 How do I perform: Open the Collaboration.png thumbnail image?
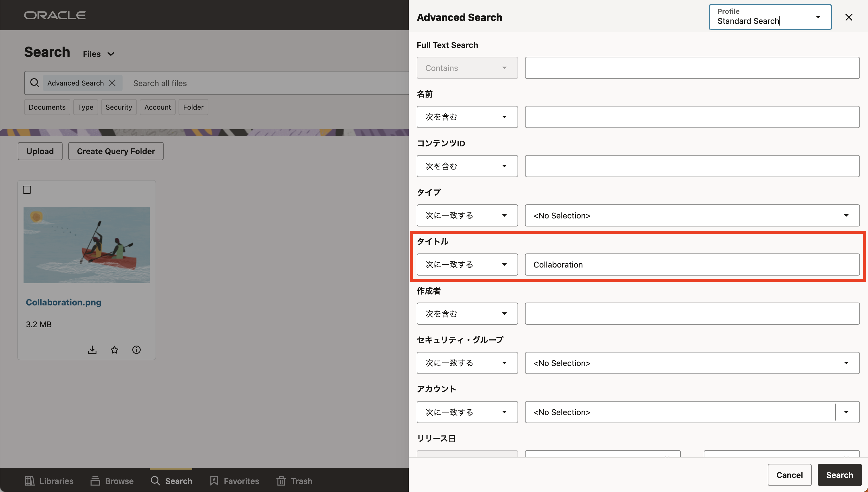[x=86, y=245]
